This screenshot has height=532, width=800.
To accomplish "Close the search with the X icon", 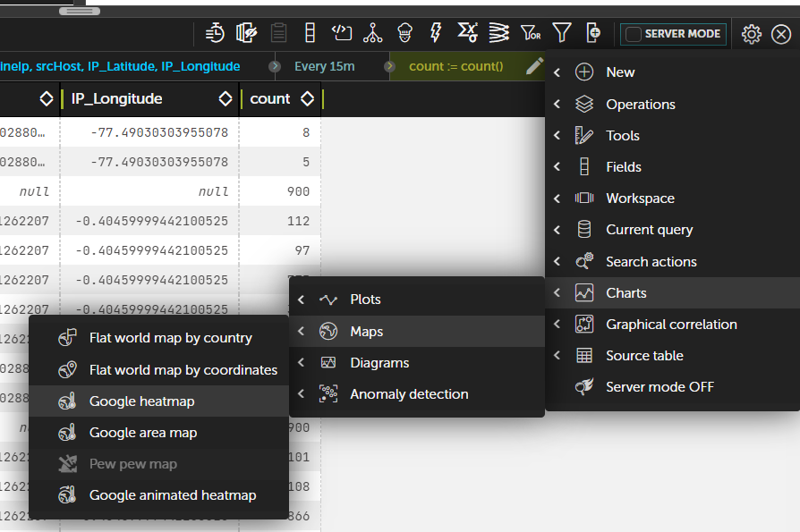I will (x=781, y=34).
